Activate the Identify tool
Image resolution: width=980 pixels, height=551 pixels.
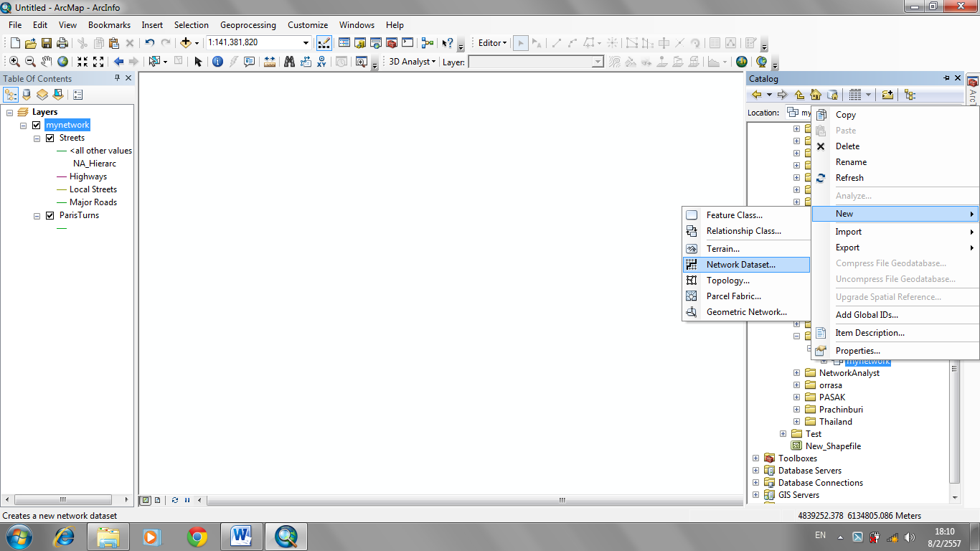[217, 62]
